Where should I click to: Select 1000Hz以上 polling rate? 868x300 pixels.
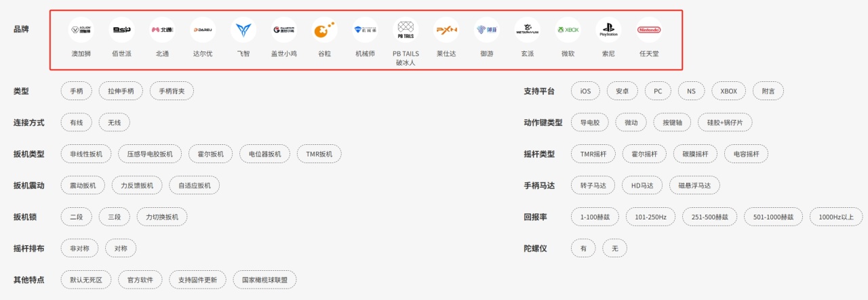pos(837,217)
